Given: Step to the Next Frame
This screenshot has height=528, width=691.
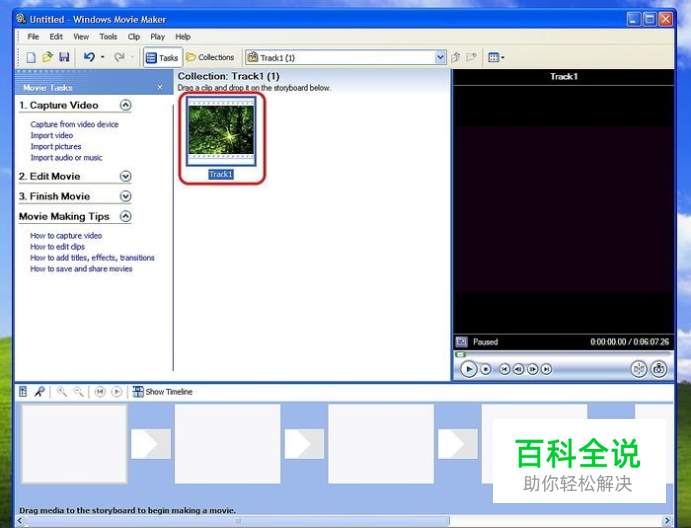Looking at the screenshot, I should (532, 369).
